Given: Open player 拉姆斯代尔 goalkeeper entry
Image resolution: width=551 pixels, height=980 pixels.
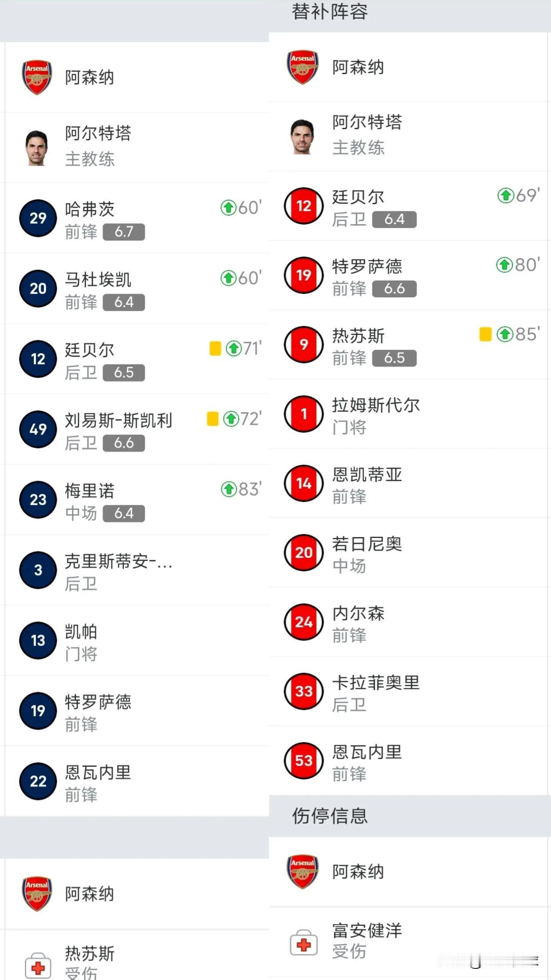Looking at the screenshot, I should click(x=408, y=414).
